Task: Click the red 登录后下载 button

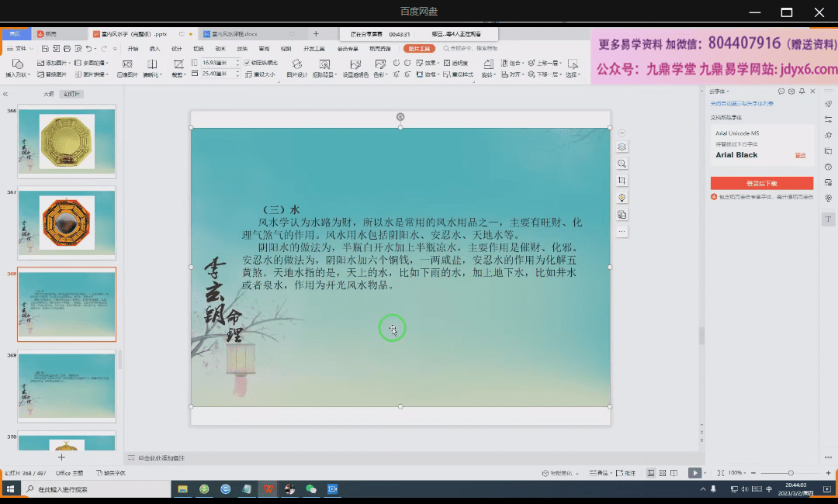Action: [761, 184]
